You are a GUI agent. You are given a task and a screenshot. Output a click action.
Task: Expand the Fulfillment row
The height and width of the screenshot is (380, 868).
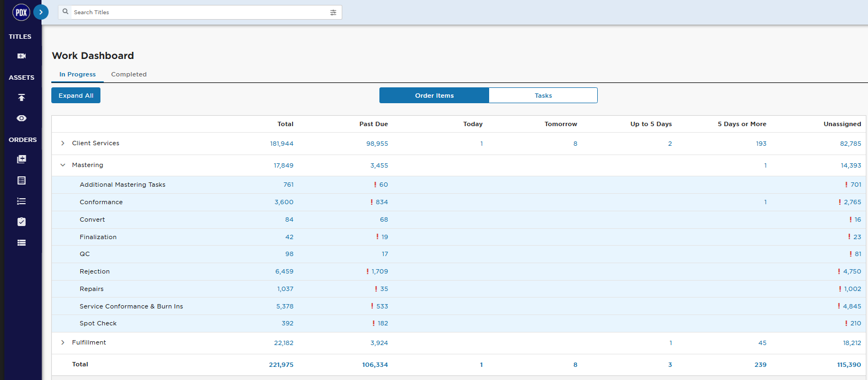click(63, 342)
